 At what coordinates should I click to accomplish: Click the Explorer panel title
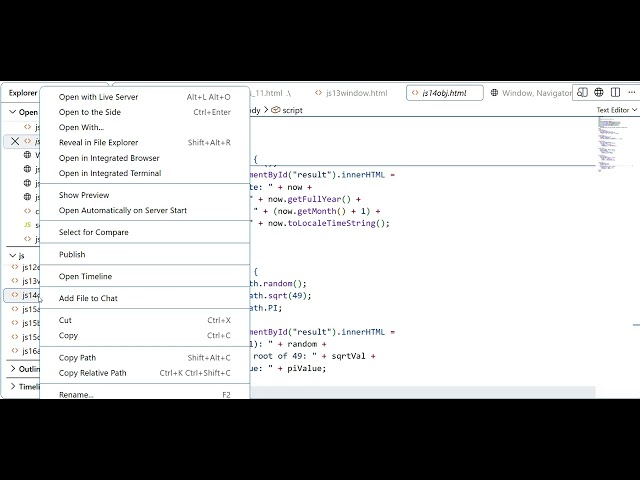coord(23,93)
